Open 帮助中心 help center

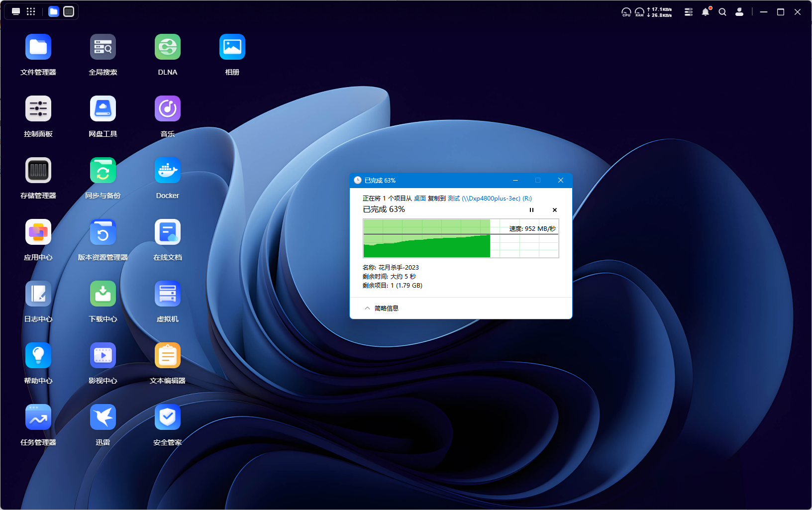click(x=38, y=355)
